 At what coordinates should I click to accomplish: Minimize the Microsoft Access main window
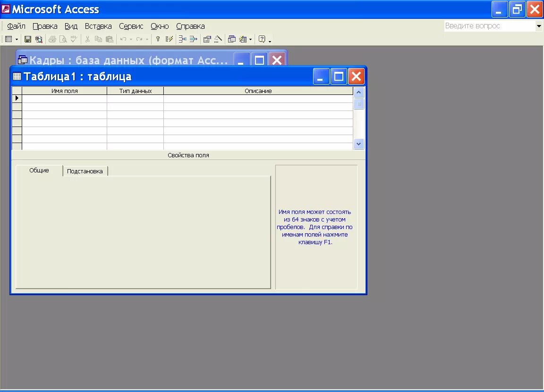(x=500, y=9)
